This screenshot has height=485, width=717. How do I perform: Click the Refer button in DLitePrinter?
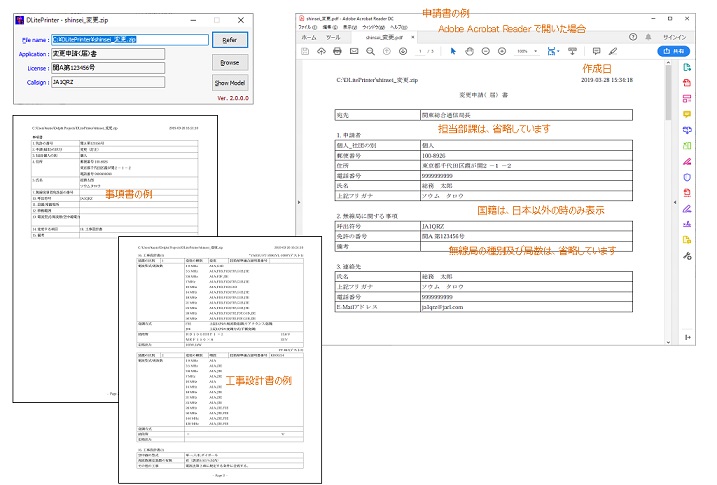point(230,40)
